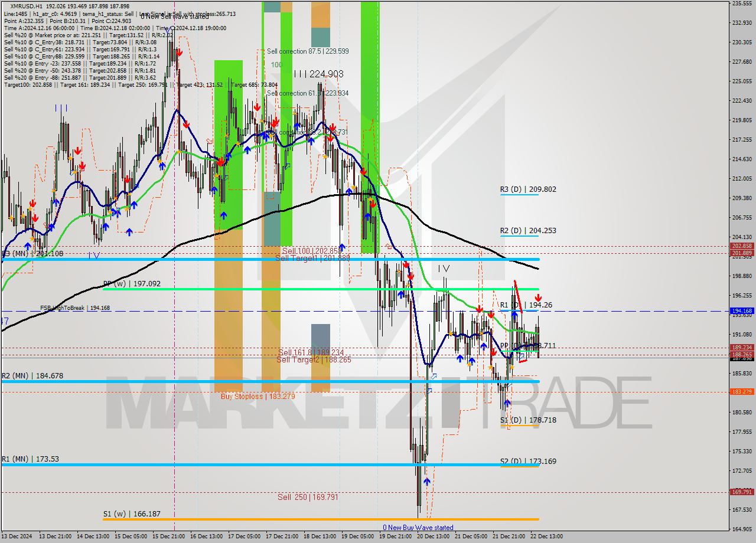The height and width of the screenshot is (543, 756).
Task: Click the I V wave label near 19 Dec
Action: 444,269
